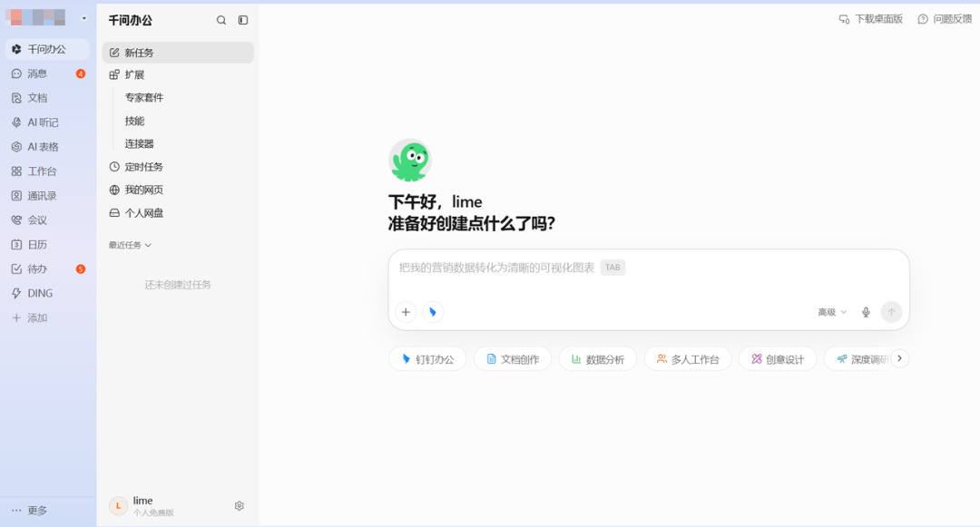
Task: Start a 新任务 new task
Action: (x=178, y=53)
